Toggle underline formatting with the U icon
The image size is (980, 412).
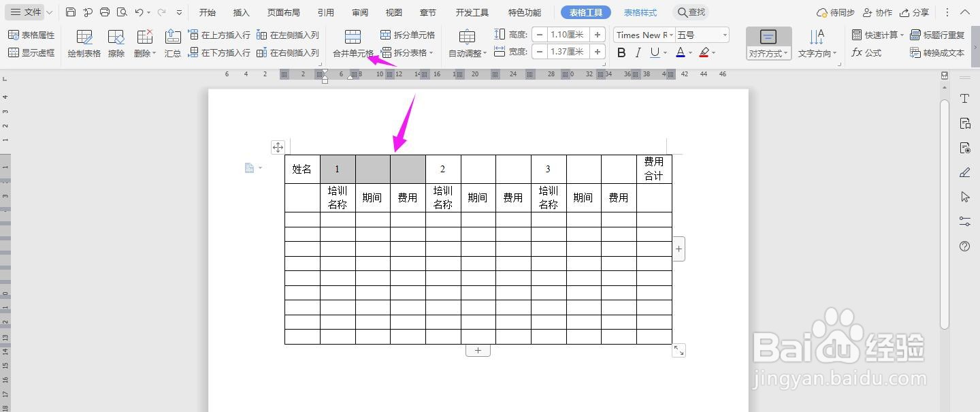[655, 52]
